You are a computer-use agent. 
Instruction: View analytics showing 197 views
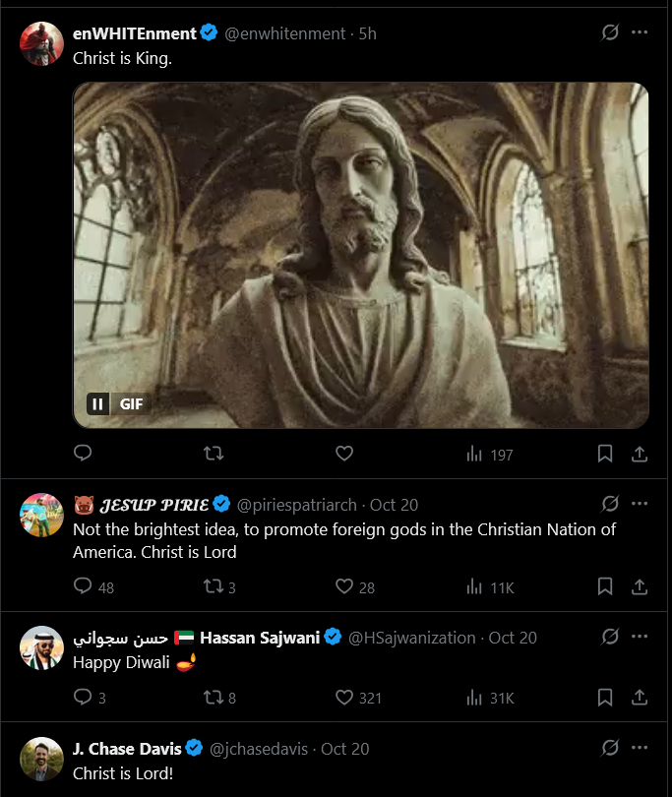pyautogui.click(x=489, y=454)
